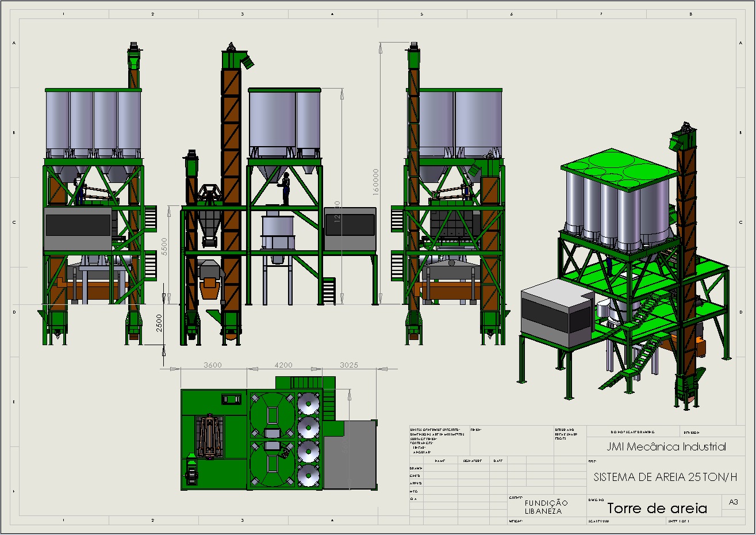This screenshot has height=535, width=756.
Task: Click the A3 sheet size box
Action: click(x=734, y=502)
